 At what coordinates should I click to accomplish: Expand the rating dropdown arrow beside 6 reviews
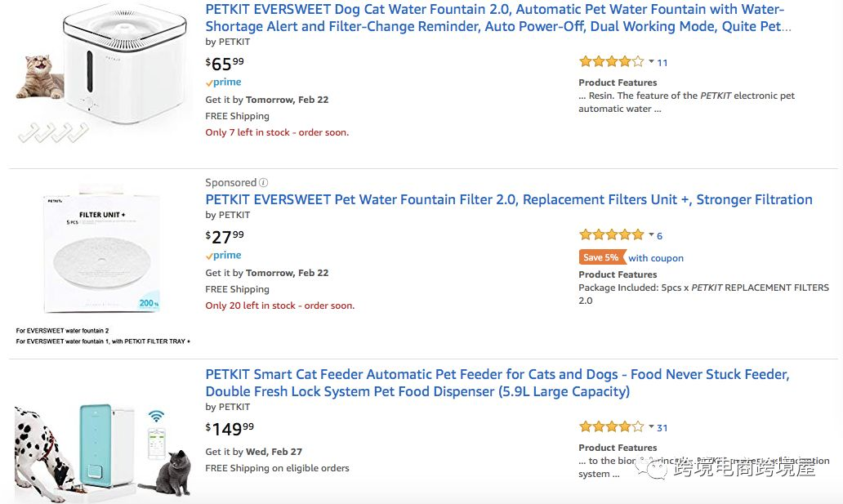pos(651,235)
